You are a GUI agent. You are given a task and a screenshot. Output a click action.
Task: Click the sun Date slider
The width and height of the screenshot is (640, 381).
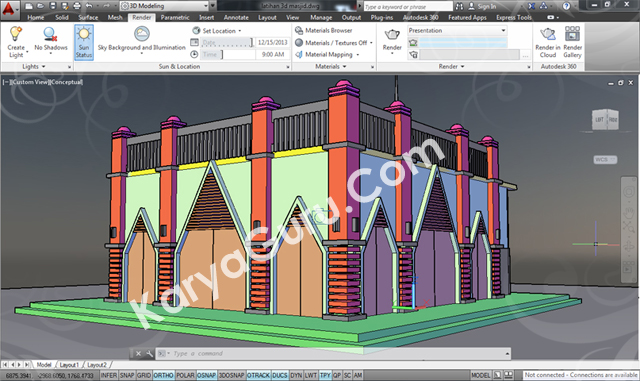(x=227, y=42)
